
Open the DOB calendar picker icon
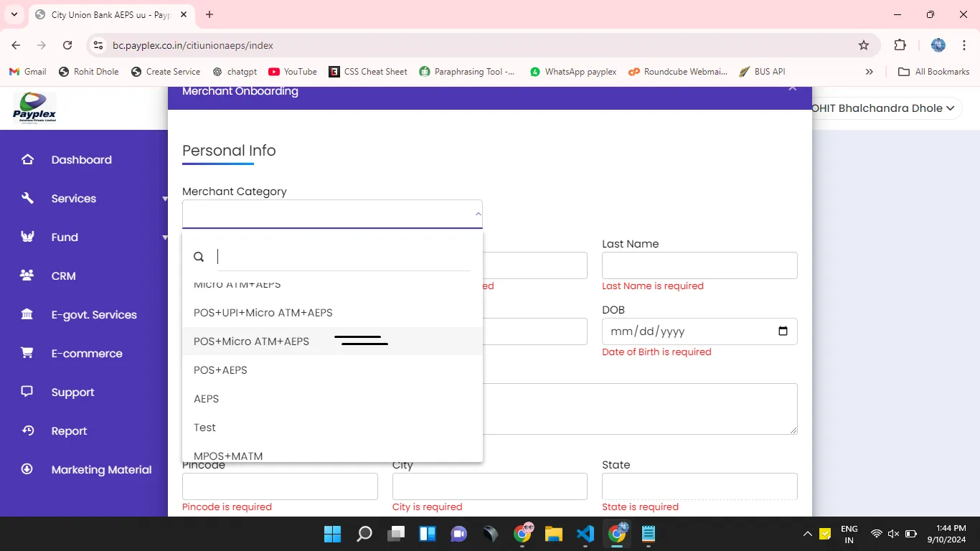[x=783, y=331]
